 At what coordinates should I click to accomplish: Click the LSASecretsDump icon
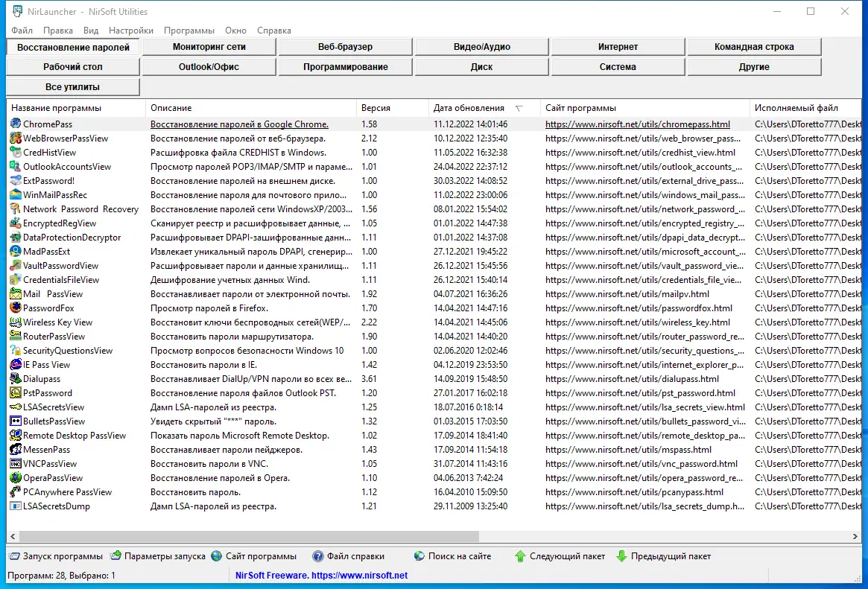(16, 506)
